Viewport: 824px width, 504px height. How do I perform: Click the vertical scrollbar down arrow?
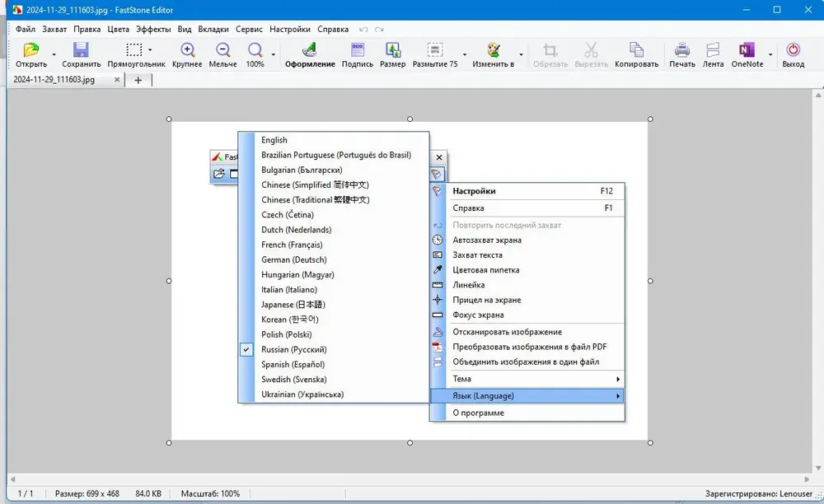click(x=818, y=468)
